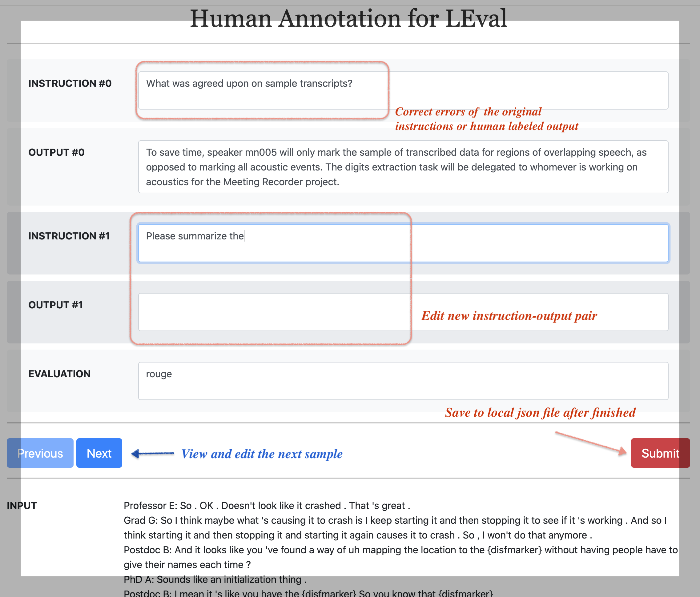Click the PhD A transcript line
700x597 pixels.
pos(215,579)
